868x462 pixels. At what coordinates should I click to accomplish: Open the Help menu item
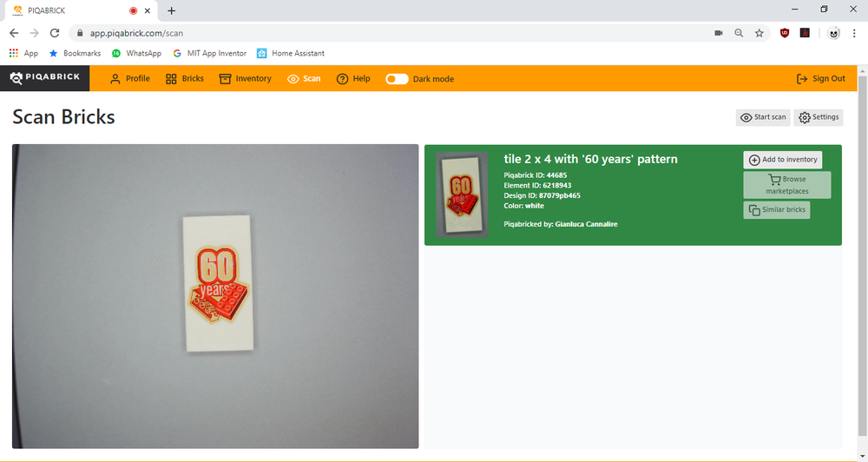point(353,79)
